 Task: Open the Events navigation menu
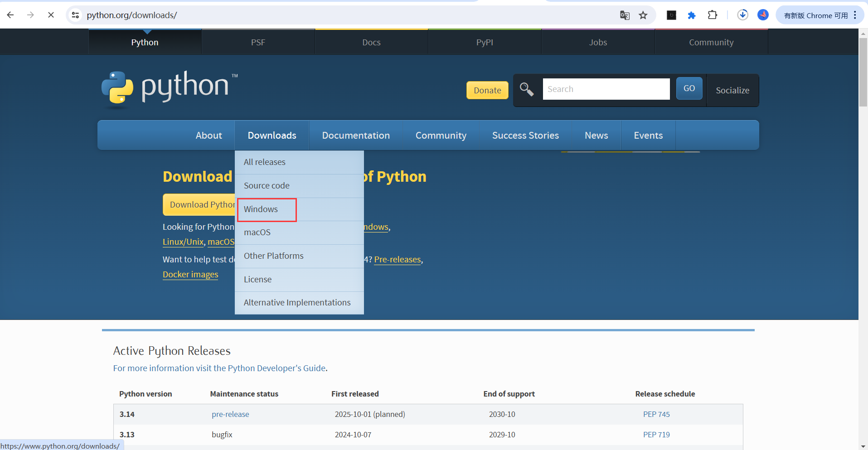(648, 135)
